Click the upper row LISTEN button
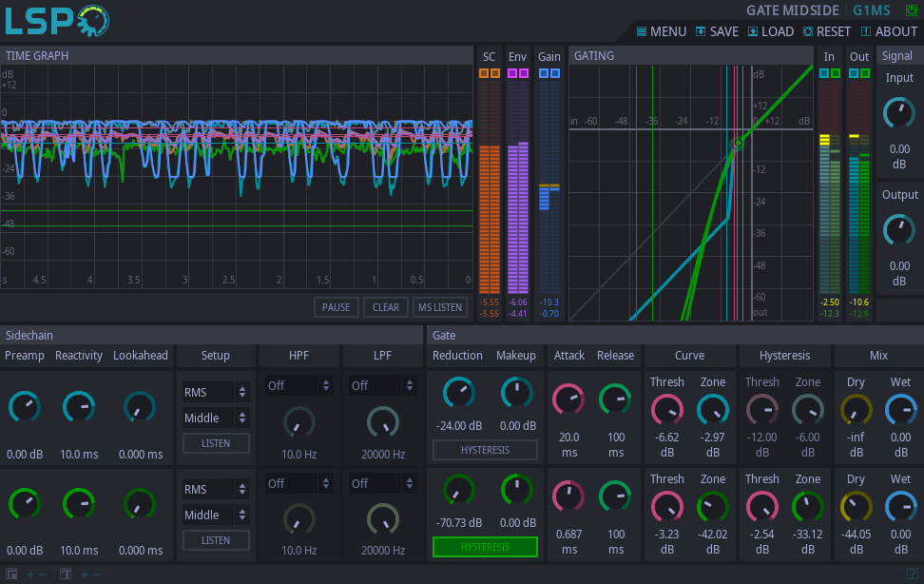 click(216, 443)
